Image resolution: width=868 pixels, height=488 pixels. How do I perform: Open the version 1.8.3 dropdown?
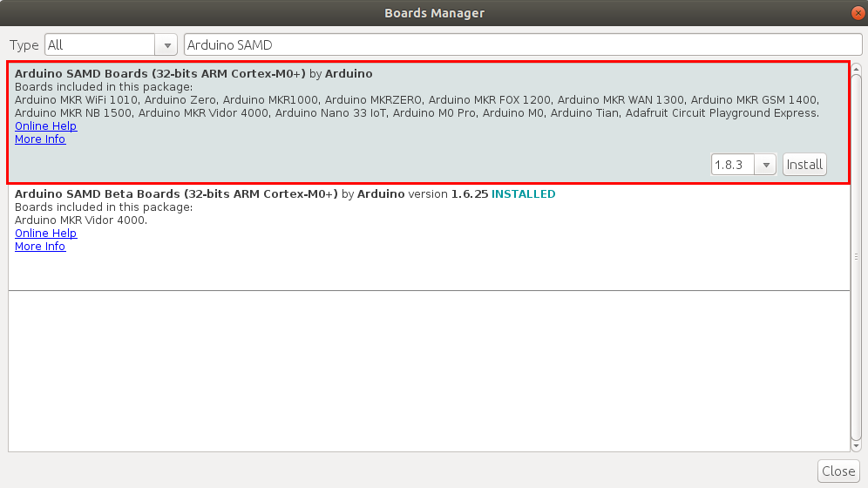(x=743, y=165)
